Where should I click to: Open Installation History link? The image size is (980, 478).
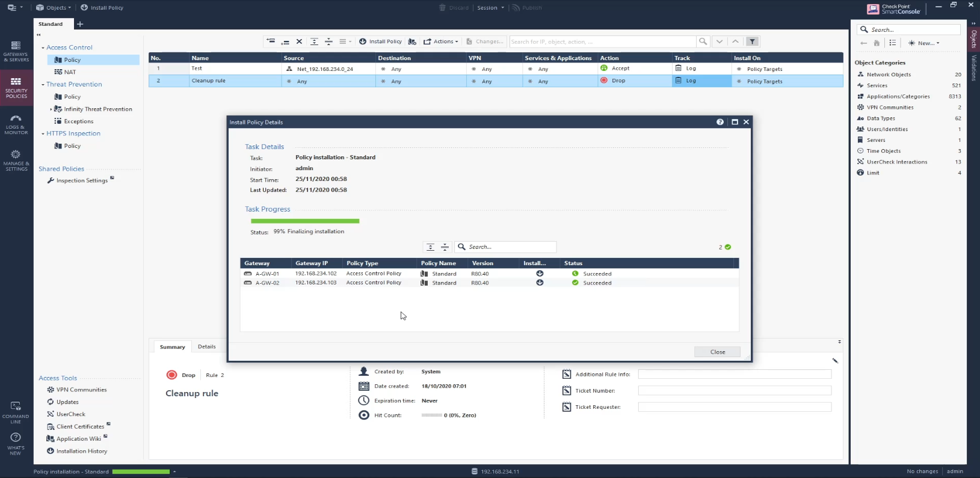tap(81, 451)
